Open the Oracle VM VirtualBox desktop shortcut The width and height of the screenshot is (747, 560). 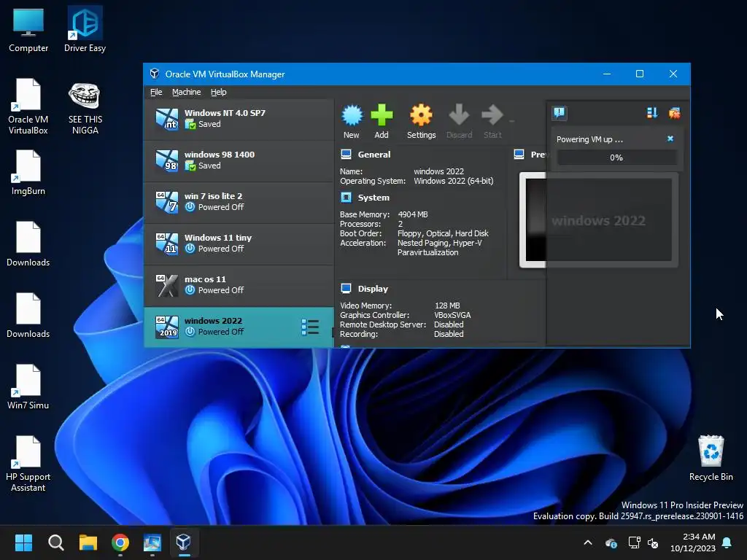pyautogui.click(x=28, y=106)
